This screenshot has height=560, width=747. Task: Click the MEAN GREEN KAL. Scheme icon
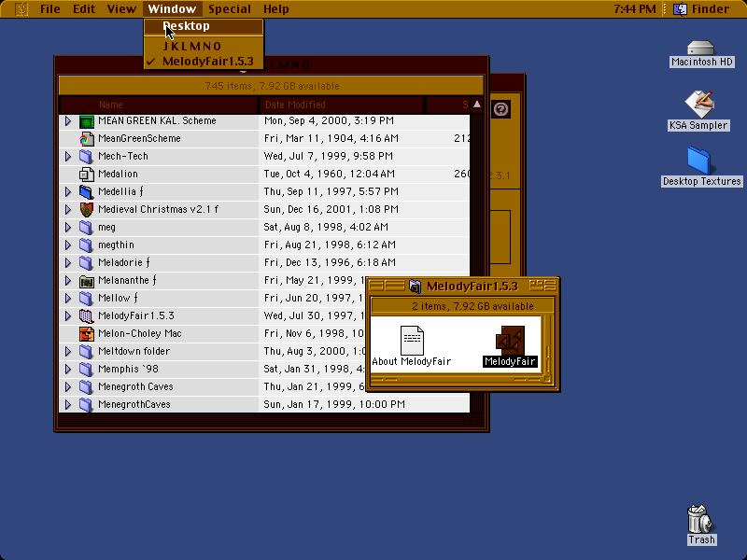pos(86,121)
